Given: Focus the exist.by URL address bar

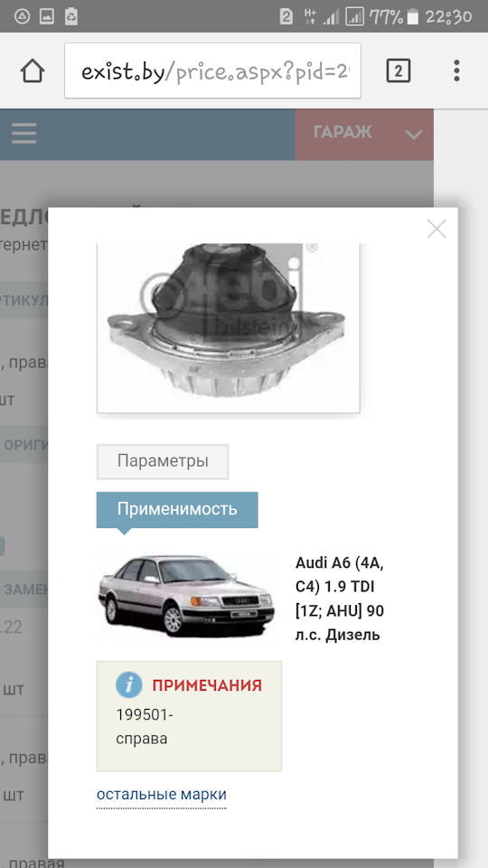Looking at the screenshot, I should [x=212, y=71].
